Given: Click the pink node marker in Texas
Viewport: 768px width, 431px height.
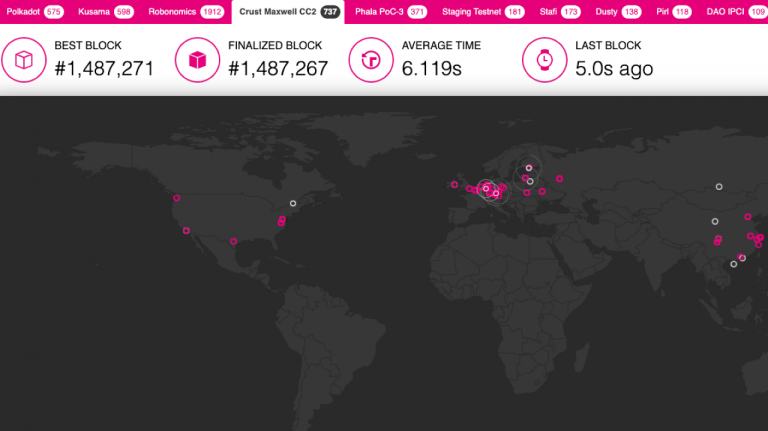Looking at the screenshot, I should [233, 241].
